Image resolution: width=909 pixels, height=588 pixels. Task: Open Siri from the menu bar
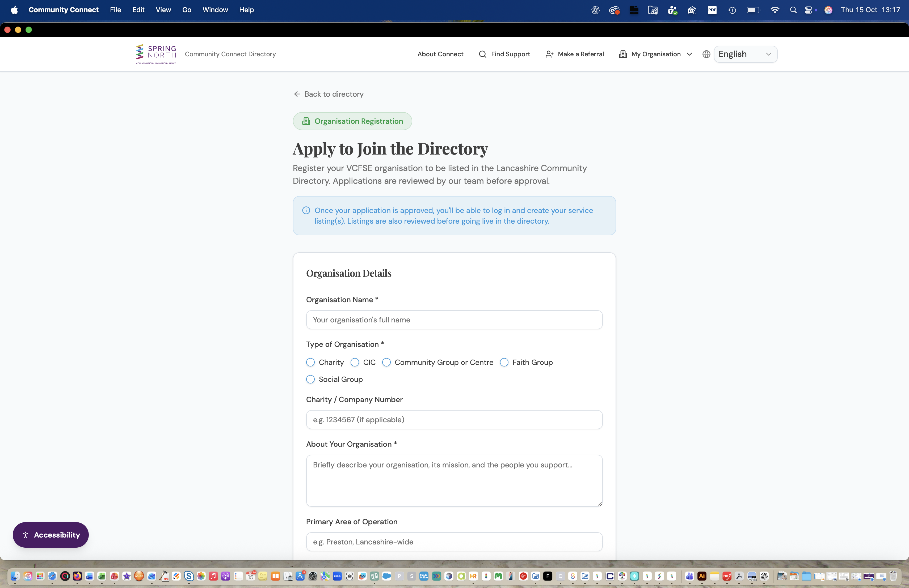828,10
